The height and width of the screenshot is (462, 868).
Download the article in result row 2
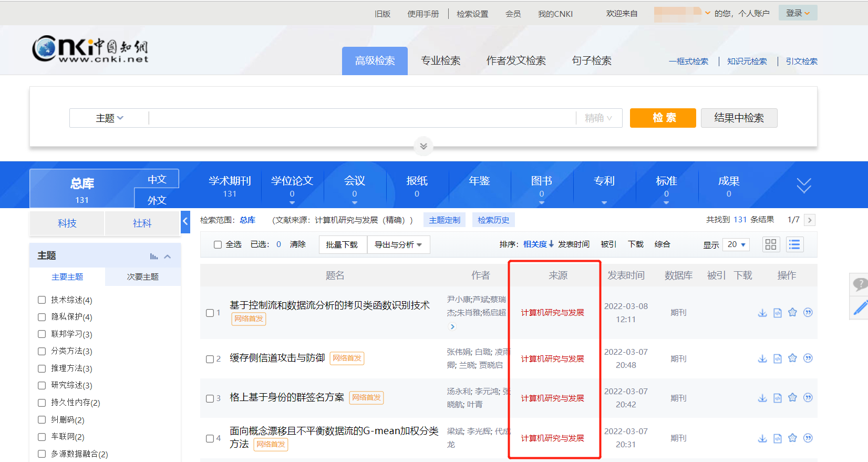coord(762,358)
